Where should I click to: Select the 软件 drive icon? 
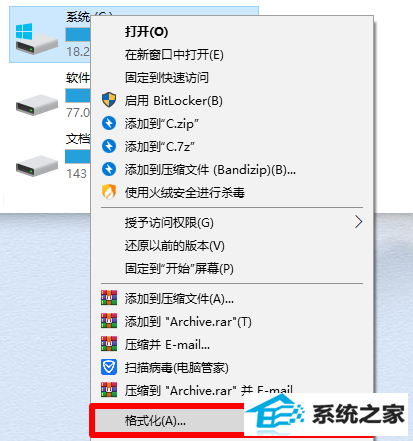point(37,105)
